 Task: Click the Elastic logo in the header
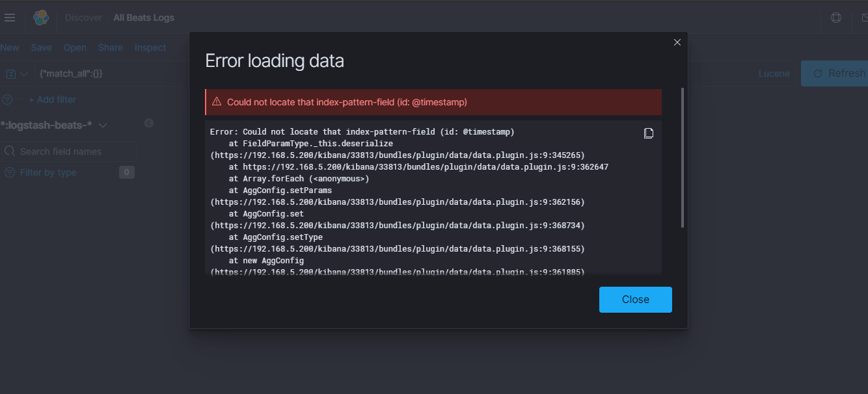pyautogui.click(x=40, y=17)
